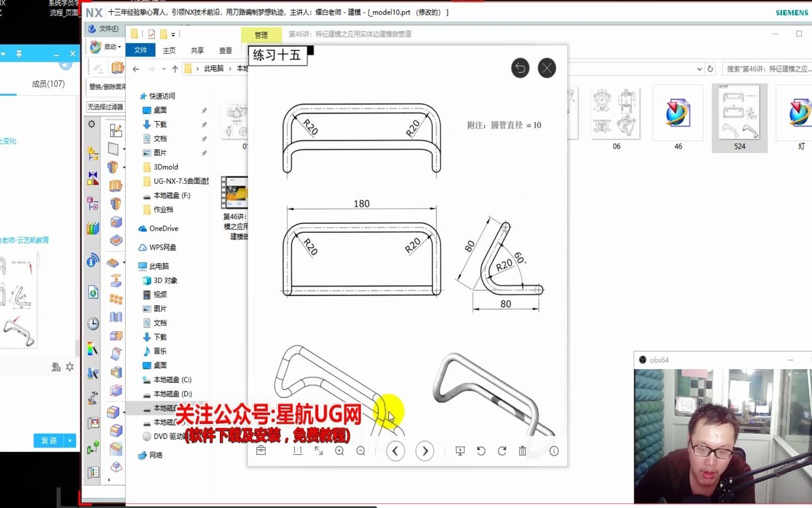Rotate the image clockwise in photo viewer
The height and width of the screenshot is (508, 812).
(501, 451)
